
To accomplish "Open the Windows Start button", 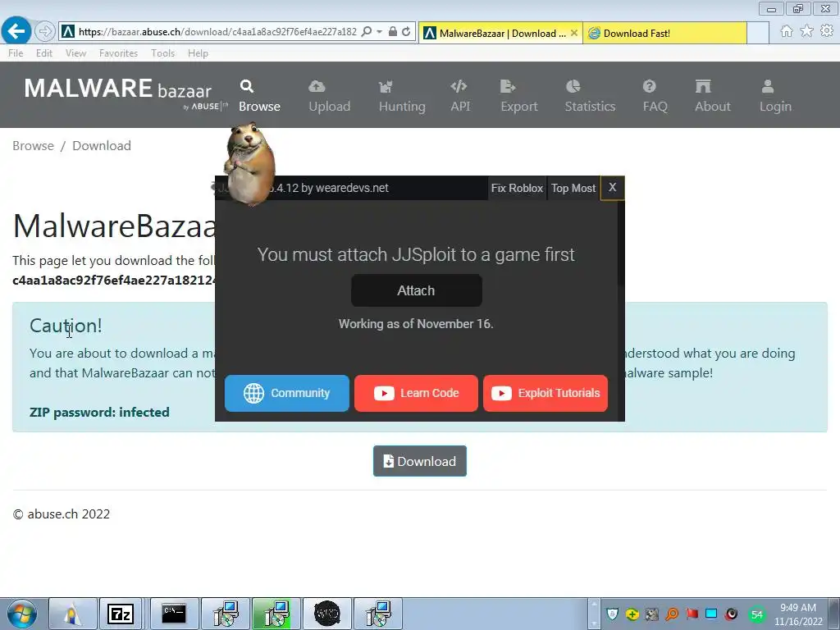I will point(22,614).
